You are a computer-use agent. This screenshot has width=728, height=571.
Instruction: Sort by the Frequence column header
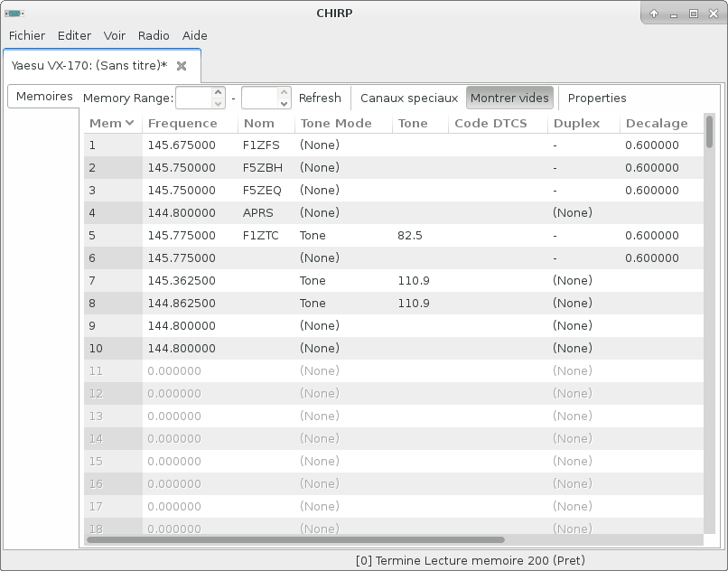pyautogui.click(x=191, y=123)
